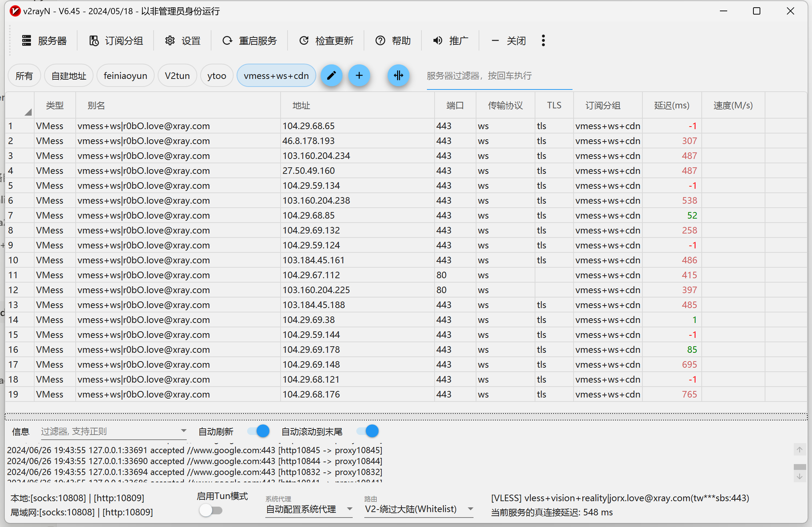Click the pencil edit subscription group icon
The height and width of the screenshot is (527, 812).
[x=331, y=76]
